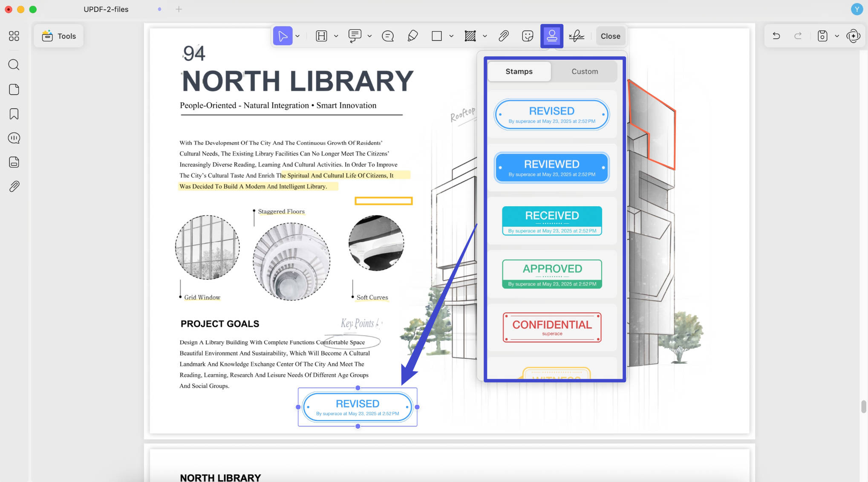The image size is (868, 482).
Task: Click the PROJECT GOALS heading
Action: pyautogui.click(x=220, y=324)
